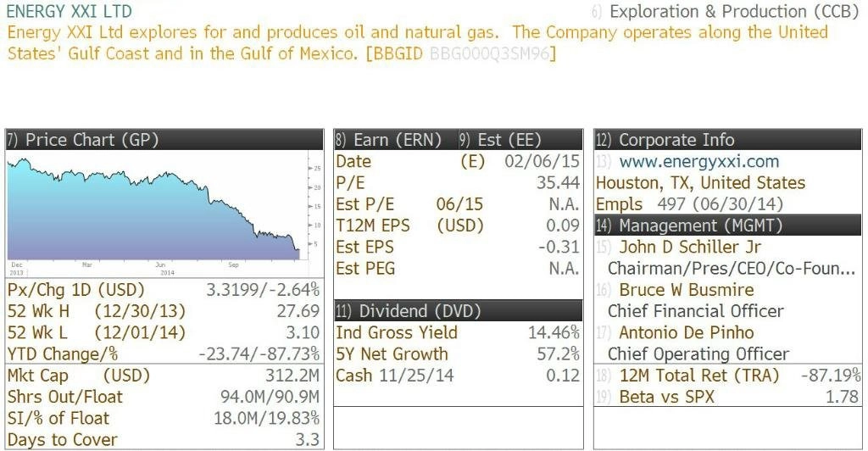Open the Price Chart (GP) panel header
The height and width of the screenshot is (451, 868).
click(164, 139)
